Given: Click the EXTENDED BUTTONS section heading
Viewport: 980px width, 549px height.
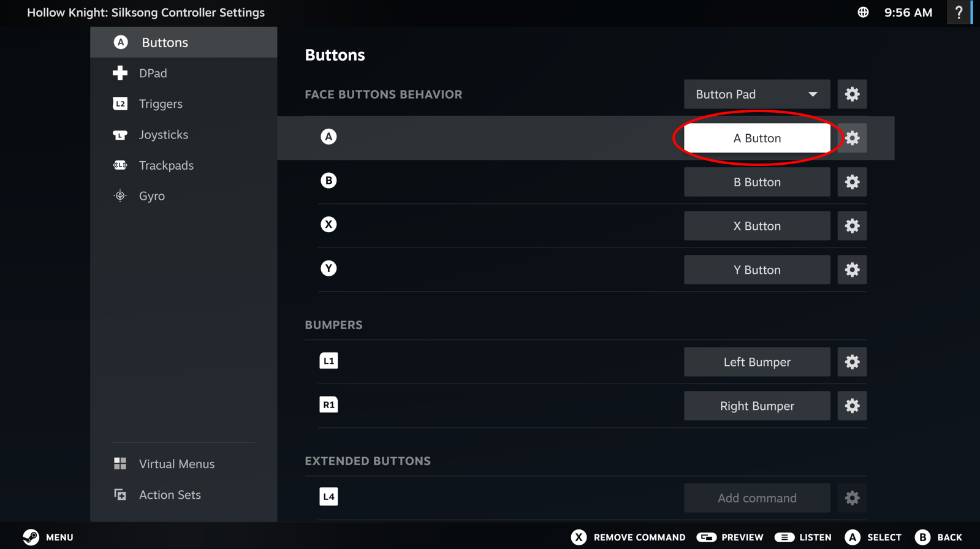Looking at the screenshot, I should coord(368,461).
